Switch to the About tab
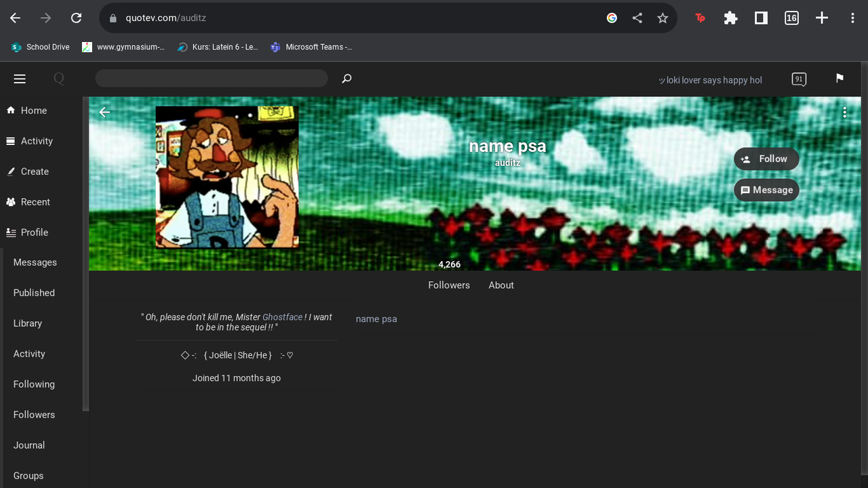The height and width of the screenshot is (488, 868). pyautogui.click(x=501, y=285)
